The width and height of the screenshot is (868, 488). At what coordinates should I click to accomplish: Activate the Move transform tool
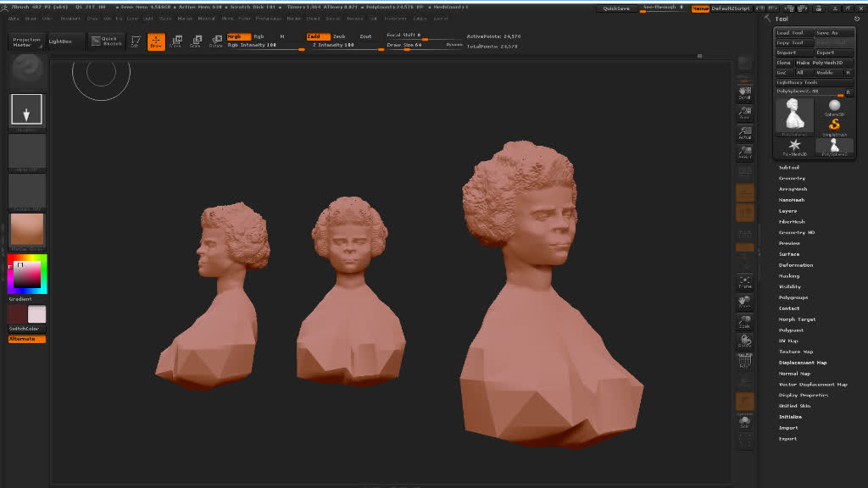pos(176,42)
